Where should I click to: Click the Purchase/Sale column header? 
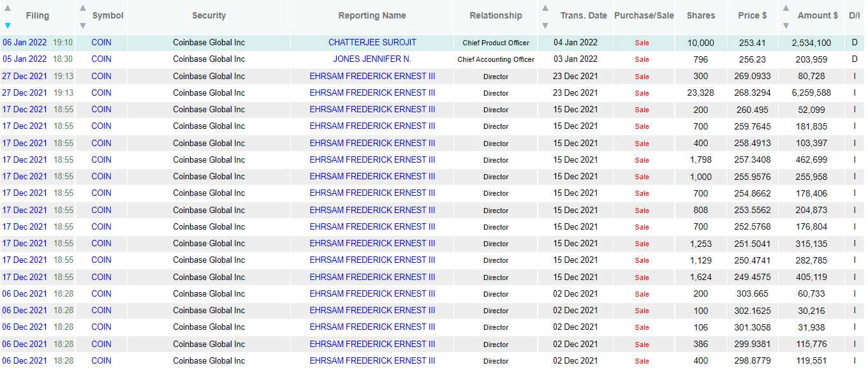click(x=644, y=15)
